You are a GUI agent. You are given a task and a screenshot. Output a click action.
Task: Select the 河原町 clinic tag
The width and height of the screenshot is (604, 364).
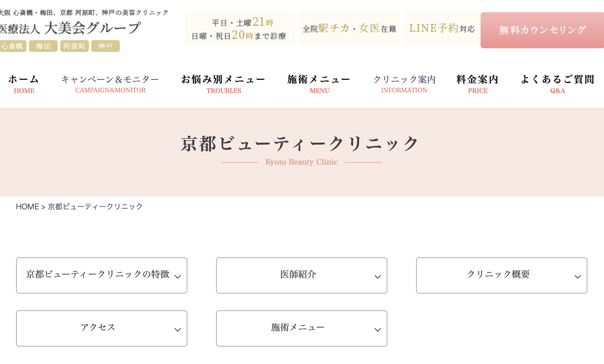74,46
